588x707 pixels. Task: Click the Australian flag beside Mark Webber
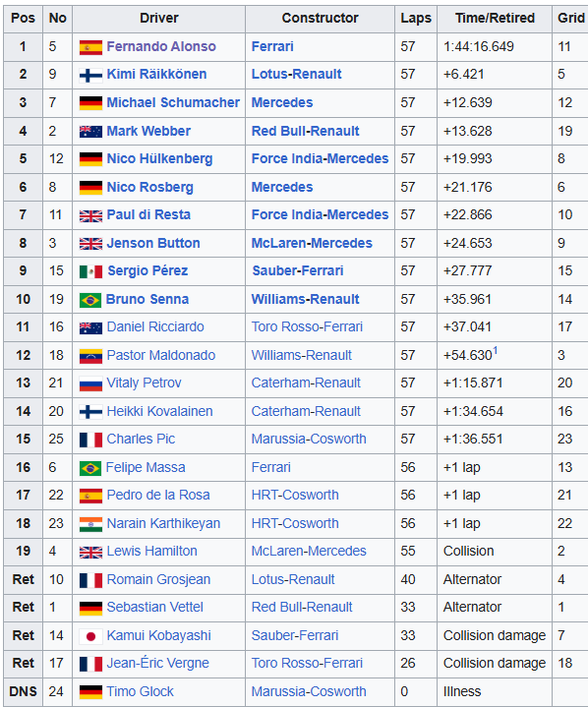click(90, 132)
